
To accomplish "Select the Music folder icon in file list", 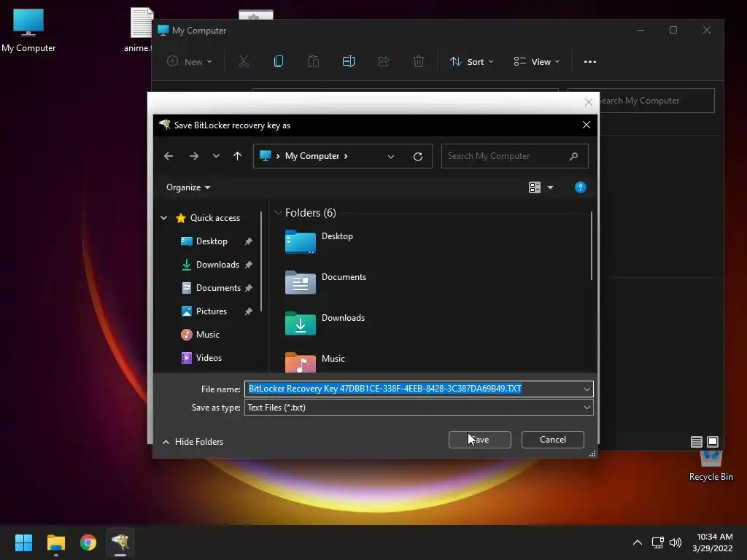I will (300, 362).
